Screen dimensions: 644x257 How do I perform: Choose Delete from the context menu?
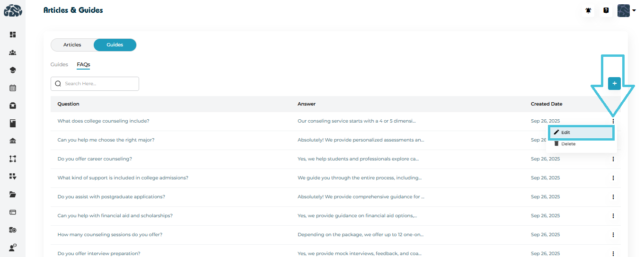[568, 144]
